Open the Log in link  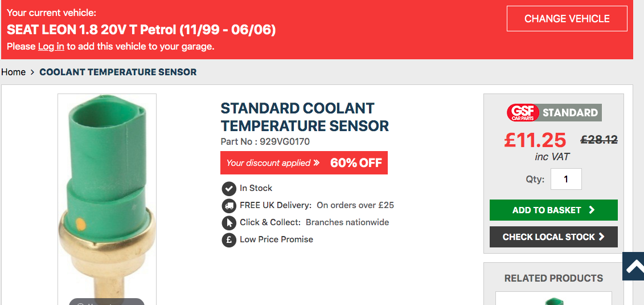pos(51,47)
